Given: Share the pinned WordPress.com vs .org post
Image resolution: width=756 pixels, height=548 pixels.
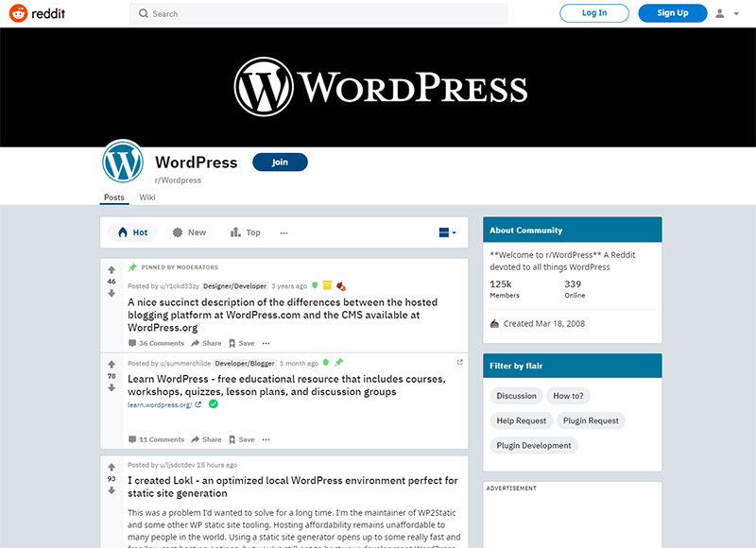Looking at the screenshot, I should tap(206, 343).
